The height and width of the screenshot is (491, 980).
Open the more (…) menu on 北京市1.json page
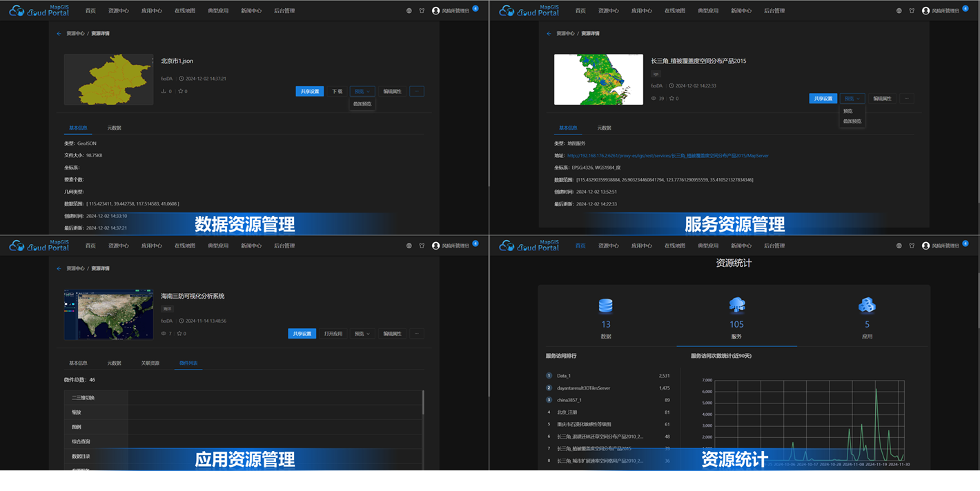point(416,91)
